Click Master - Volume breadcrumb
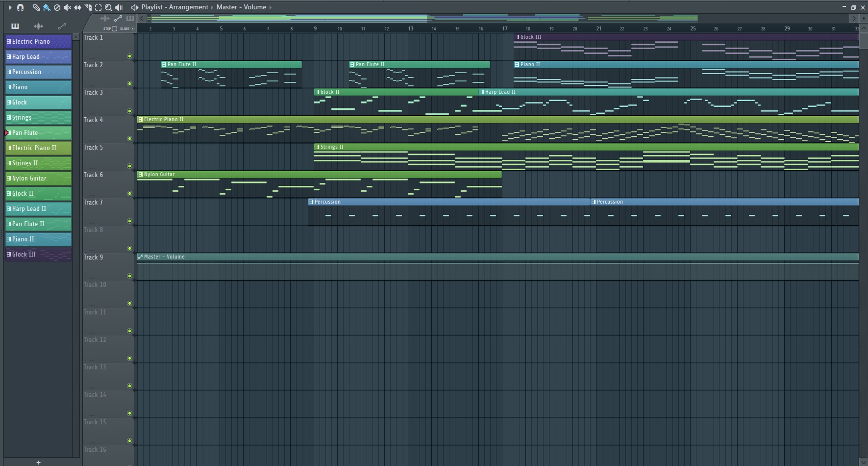 pos(241,7)
